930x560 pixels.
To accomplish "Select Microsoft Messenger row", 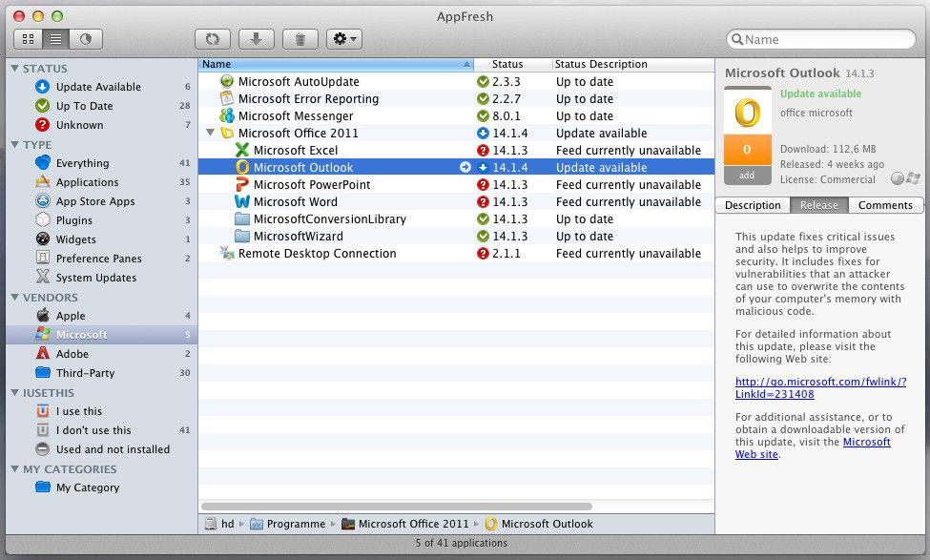I will tap(456, 115).
